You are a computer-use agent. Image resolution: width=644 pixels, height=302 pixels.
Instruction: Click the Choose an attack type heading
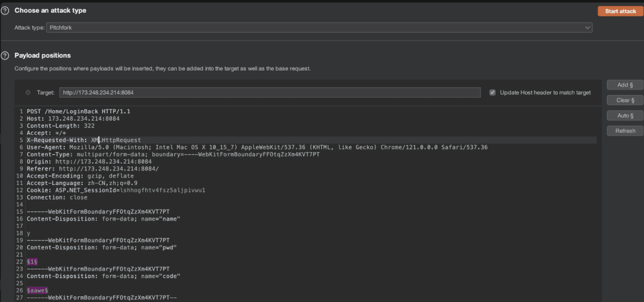coord(50,11)
